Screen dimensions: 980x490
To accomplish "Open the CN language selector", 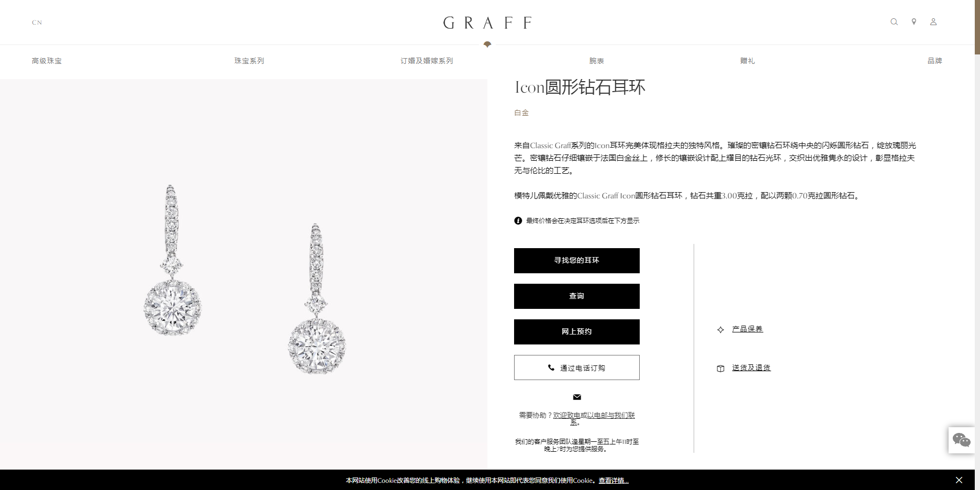I will (x=37, y=23).
